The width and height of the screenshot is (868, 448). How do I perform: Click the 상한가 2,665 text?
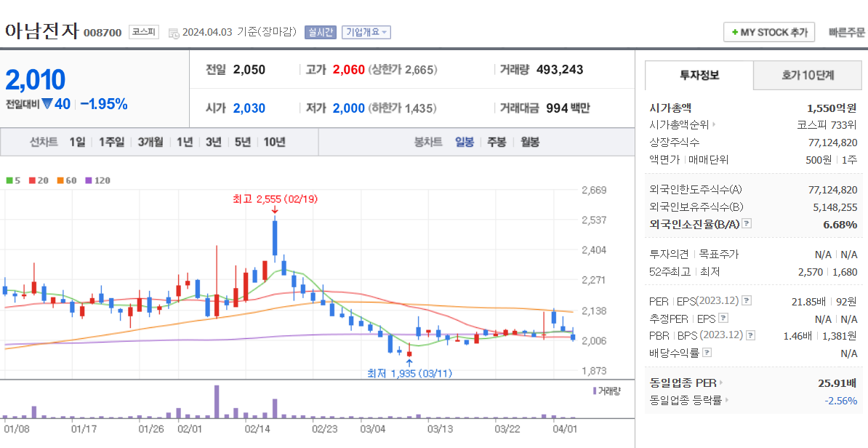403,70
